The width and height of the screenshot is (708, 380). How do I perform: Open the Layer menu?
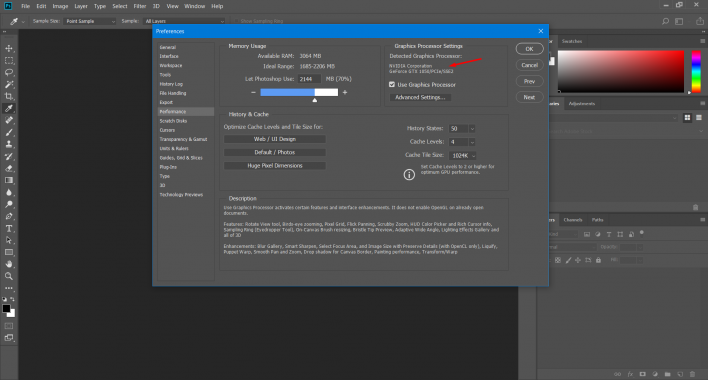click(x=81, y=6)
